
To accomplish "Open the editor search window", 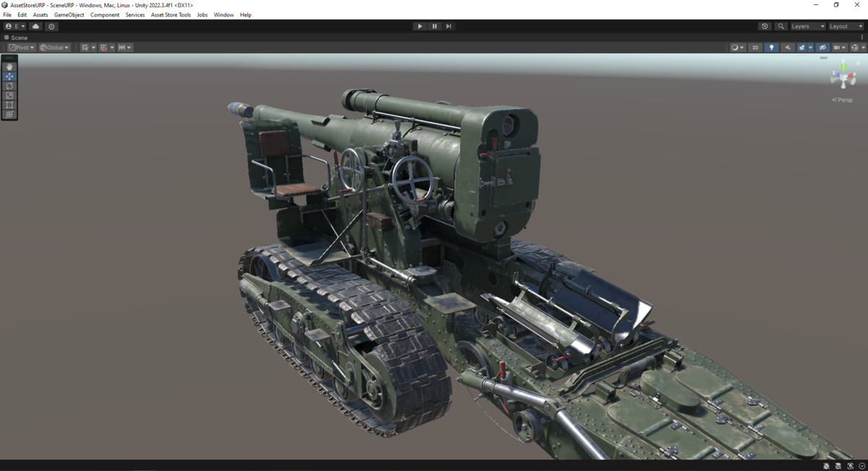I will (780, 26).
